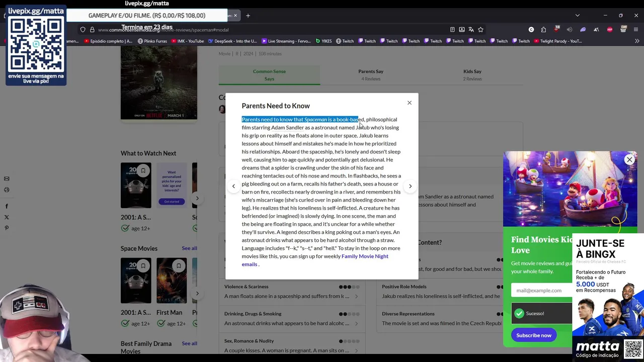Open See all for Best Family Drama Movies

189,343
